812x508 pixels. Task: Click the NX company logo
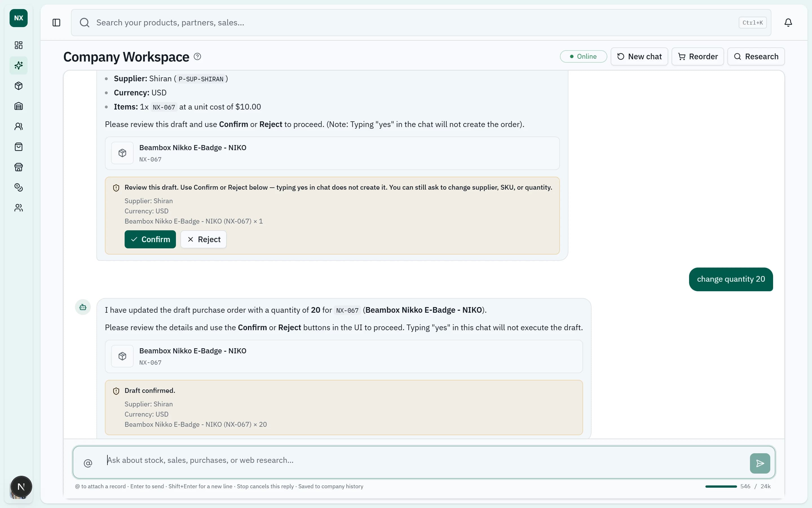click(x=18, y=18)
